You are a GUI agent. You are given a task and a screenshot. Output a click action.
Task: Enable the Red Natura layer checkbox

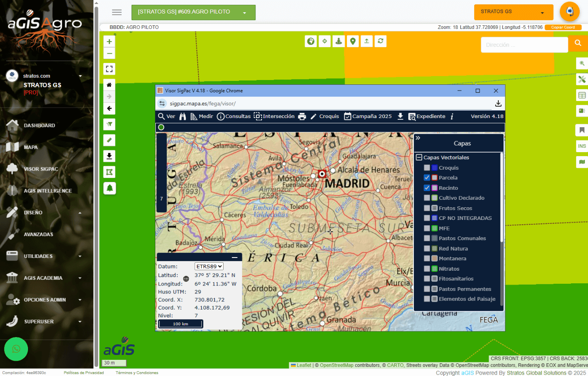tap(427, 248)
